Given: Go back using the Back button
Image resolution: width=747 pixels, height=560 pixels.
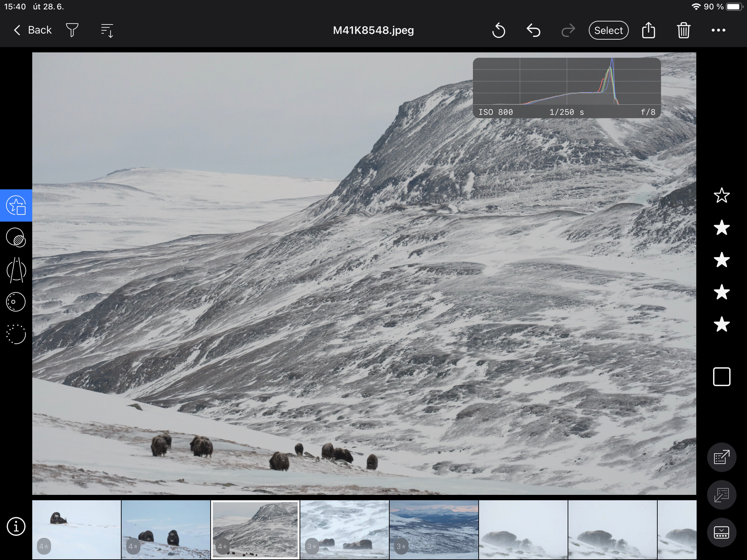Looking at the screenshot, I should coord(33,30).
